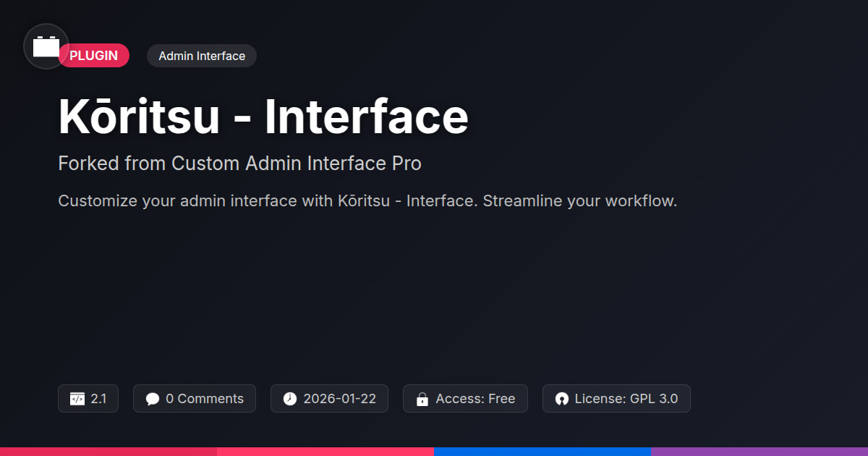Screen dimensions: 868x456
Task: Click the code version icon next to 2.1
Action: point(77,399)
